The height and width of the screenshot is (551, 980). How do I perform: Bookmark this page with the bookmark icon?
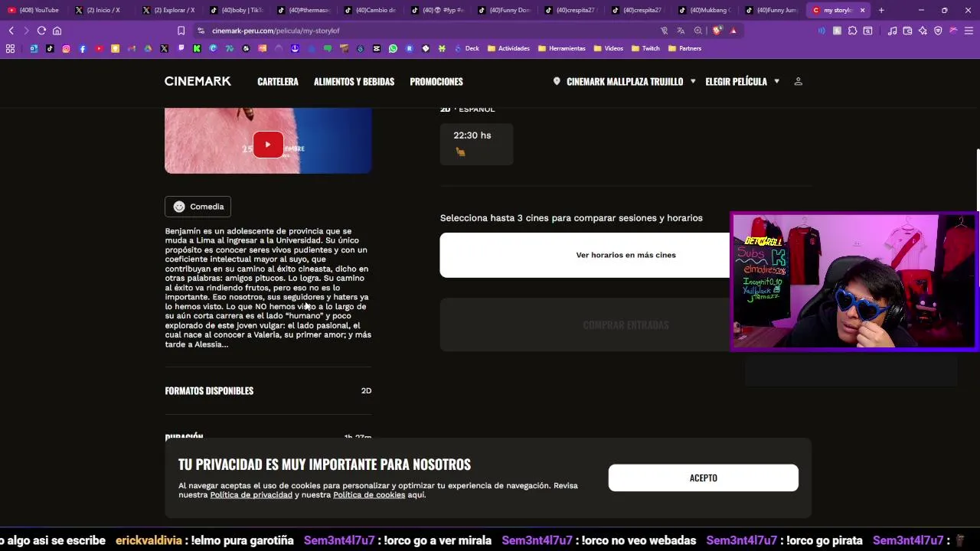coord(181,31)
